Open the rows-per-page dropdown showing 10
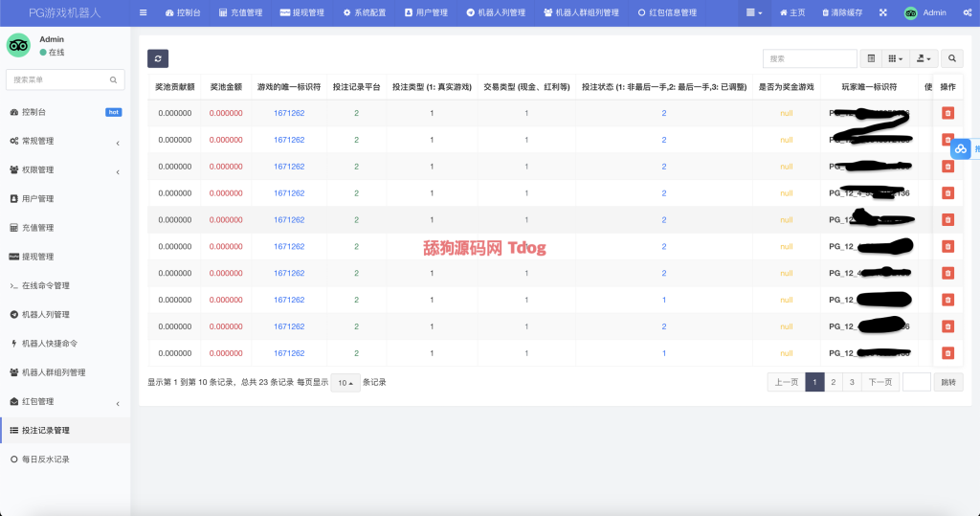 pos(345,383)
